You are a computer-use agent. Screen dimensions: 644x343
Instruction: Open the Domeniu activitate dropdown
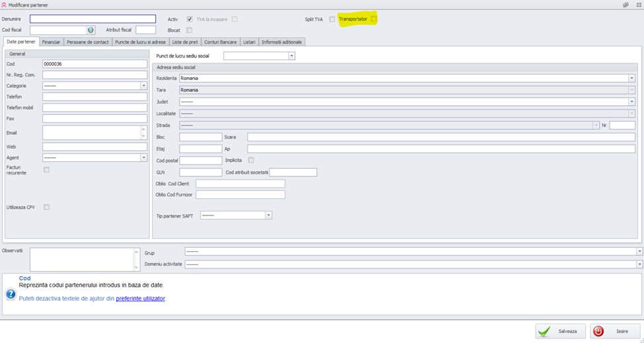[639, 264]
